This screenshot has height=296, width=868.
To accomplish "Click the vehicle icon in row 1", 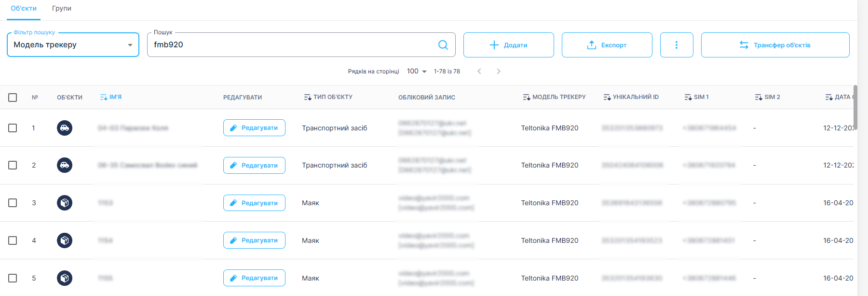I will [x=65, y=128].
